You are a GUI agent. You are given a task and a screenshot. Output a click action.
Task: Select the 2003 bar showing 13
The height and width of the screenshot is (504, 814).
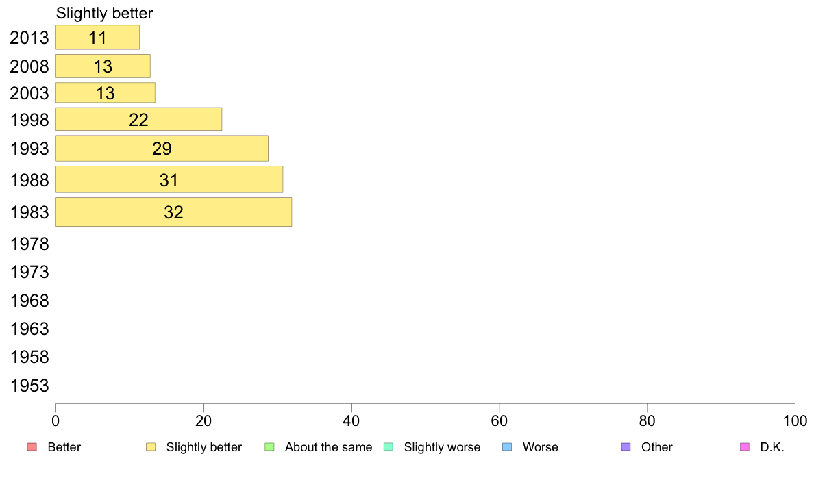[106, 93]
